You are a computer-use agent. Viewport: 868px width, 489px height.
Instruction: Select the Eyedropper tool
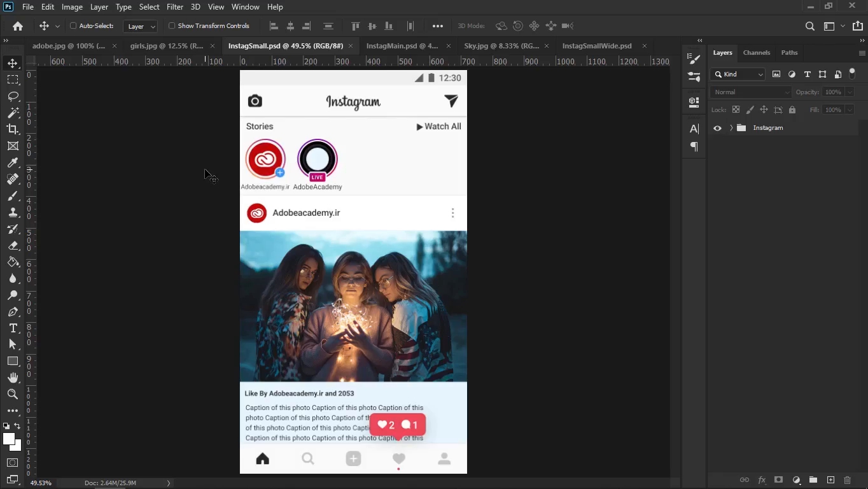pos(13,163)
